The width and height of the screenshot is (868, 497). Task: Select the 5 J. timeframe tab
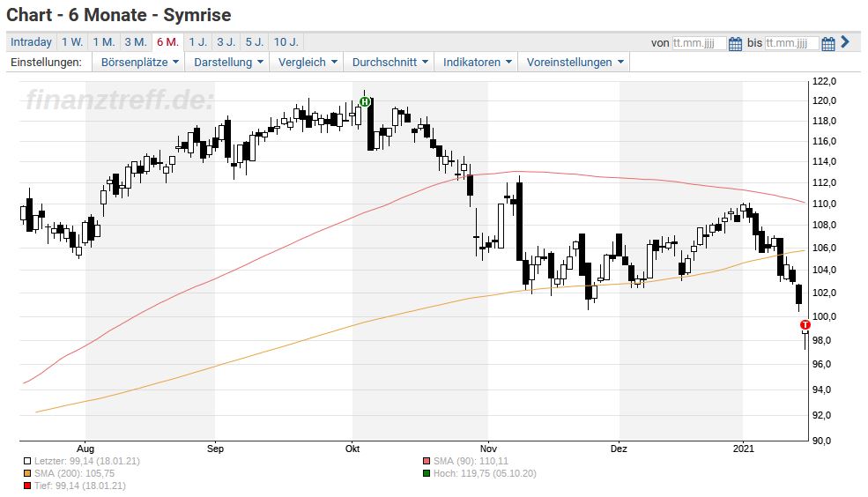[255, 42]
